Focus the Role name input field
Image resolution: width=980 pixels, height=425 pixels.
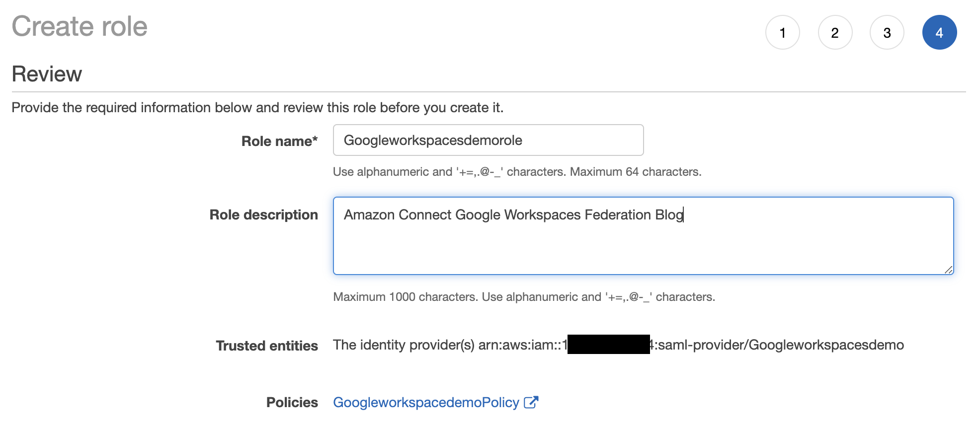[488, 140]
